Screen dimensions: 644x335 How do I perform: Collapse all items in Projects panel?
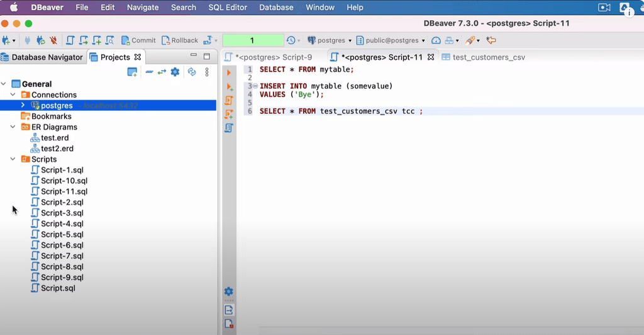coord(149,72)
